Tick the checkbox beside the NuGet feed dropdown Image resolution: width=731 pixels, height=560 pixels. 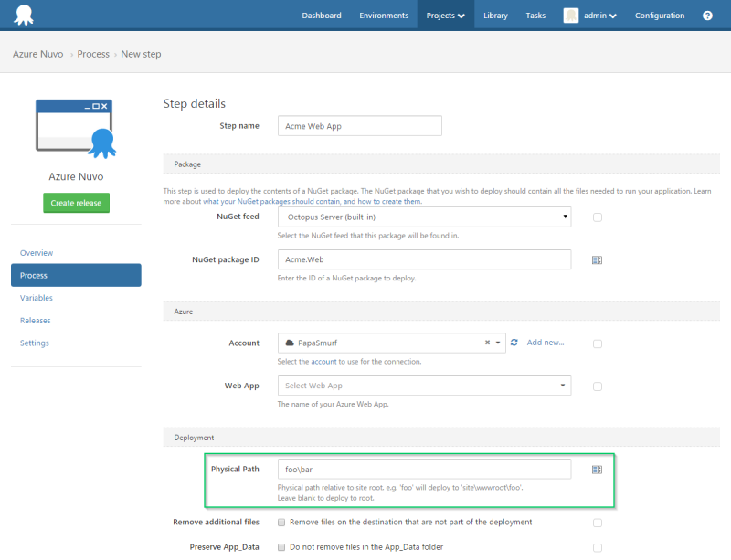pos(597,217)
